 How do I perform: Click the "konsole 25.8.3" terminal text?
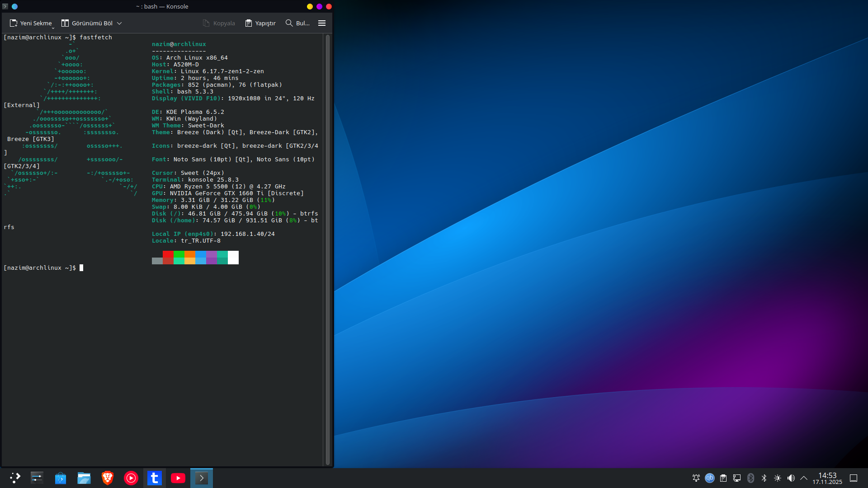tap(213, 180)
